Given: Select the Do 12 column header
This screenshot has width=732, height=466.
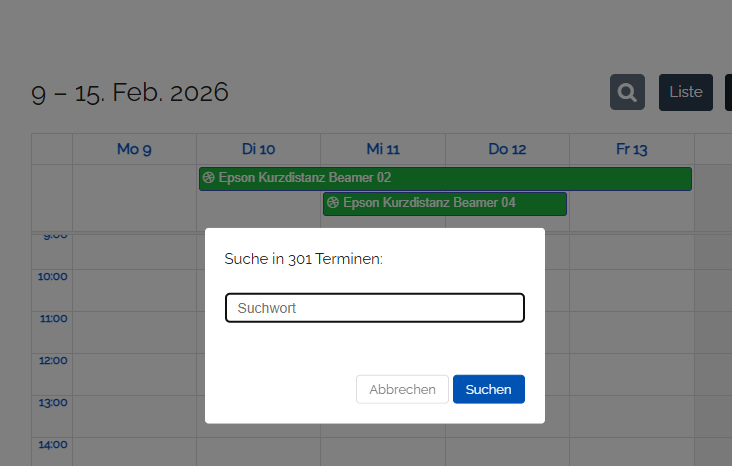Looking at the screenshot, I should (507, 149).
